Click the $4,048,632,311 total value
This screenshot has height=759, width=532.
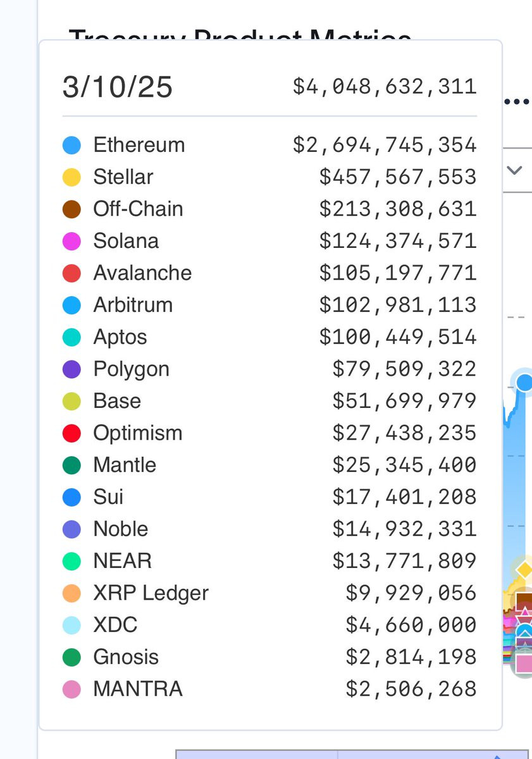tap(385, 86)
